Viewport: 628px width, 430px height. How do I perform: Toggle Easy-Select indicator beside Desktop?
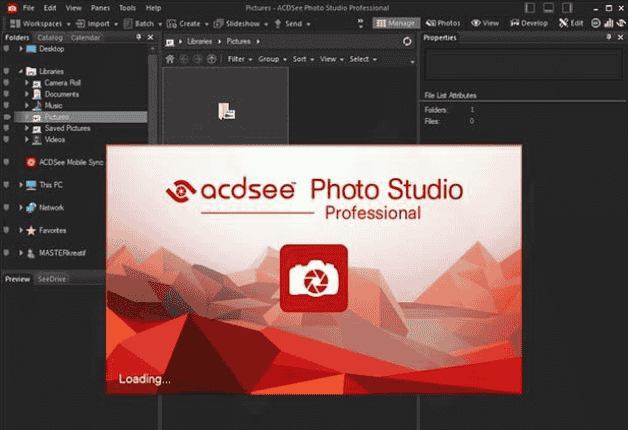point(6,48)
